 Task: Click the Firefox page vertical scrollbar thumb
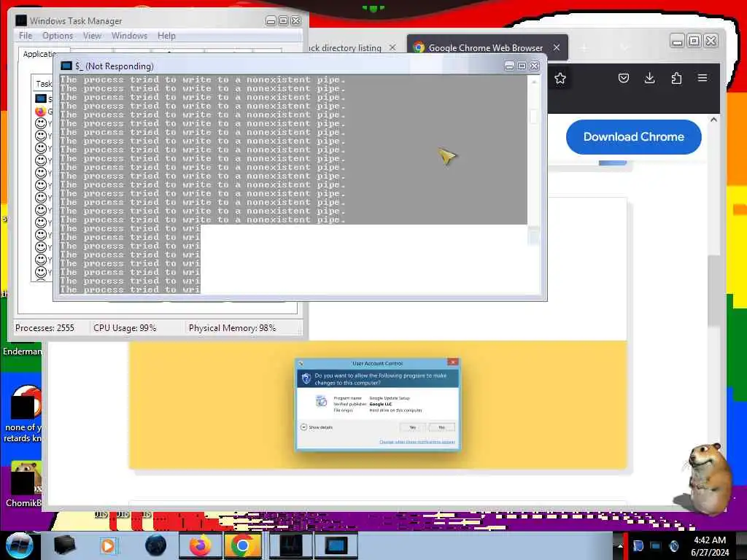tap(713, 290)
